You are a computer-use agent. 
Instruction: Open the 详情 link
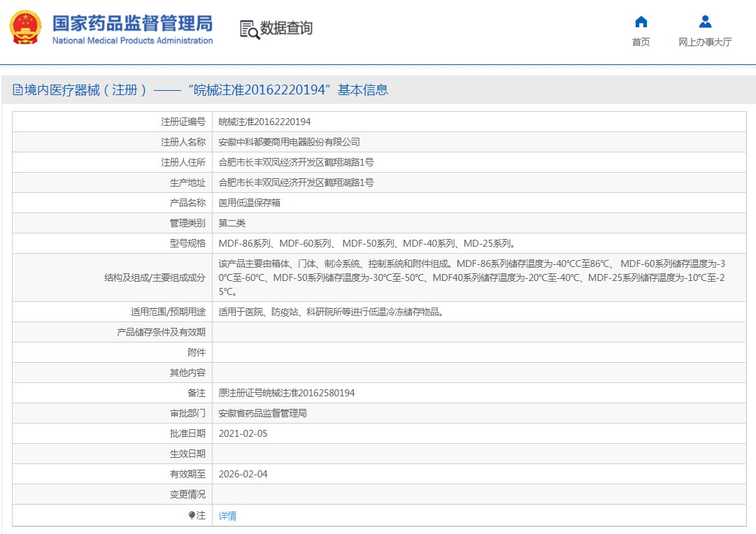[227, 516]
